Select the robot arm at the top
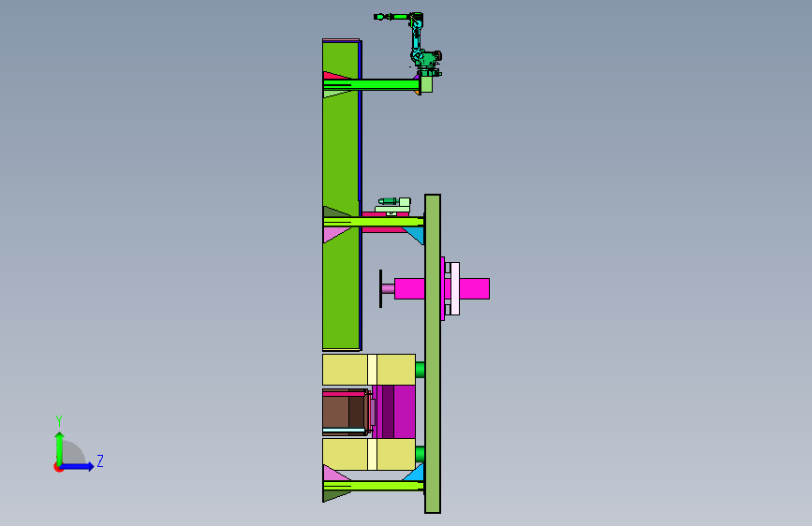This screenshot has height=526, width=812. [419, 44]
